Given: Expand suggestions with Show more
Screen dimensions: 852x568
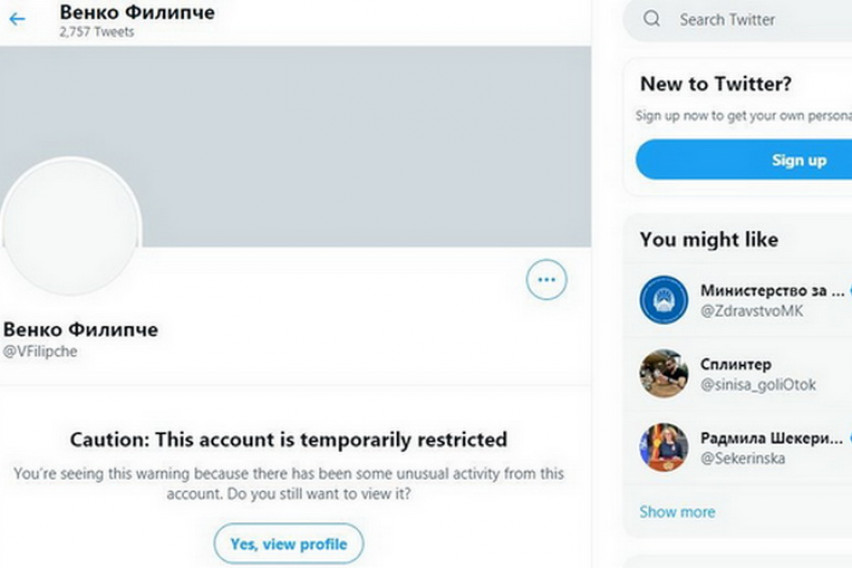Looking at the screenshot, I should 677,512.
